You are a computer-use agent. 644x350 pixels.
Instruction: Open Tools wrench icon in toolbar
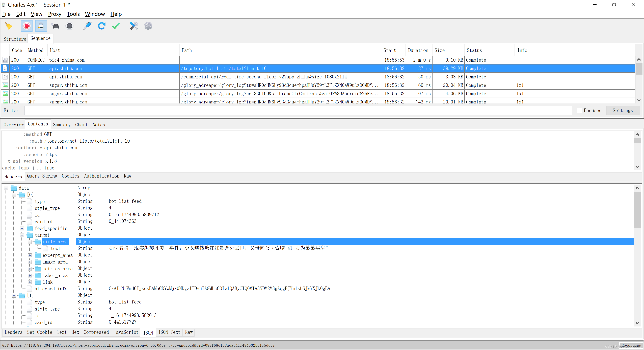(x=134, y=26)
